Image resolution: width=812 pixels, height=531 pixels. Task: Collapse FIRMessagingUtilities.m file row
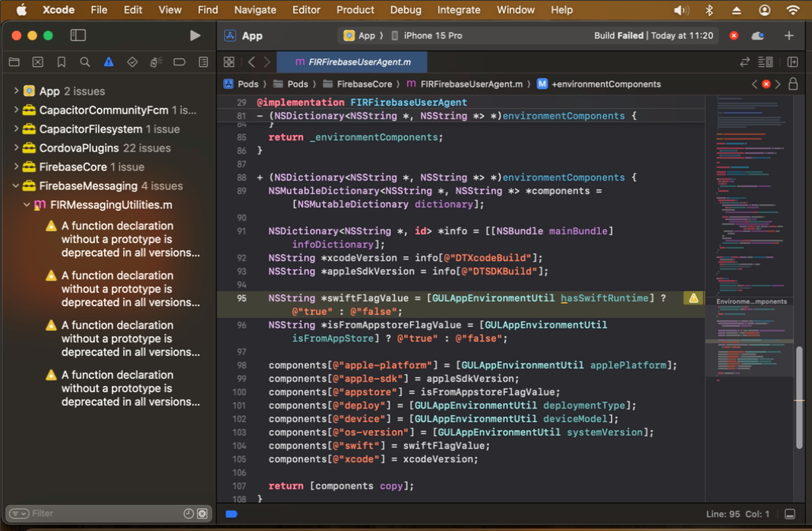point(27,204)
